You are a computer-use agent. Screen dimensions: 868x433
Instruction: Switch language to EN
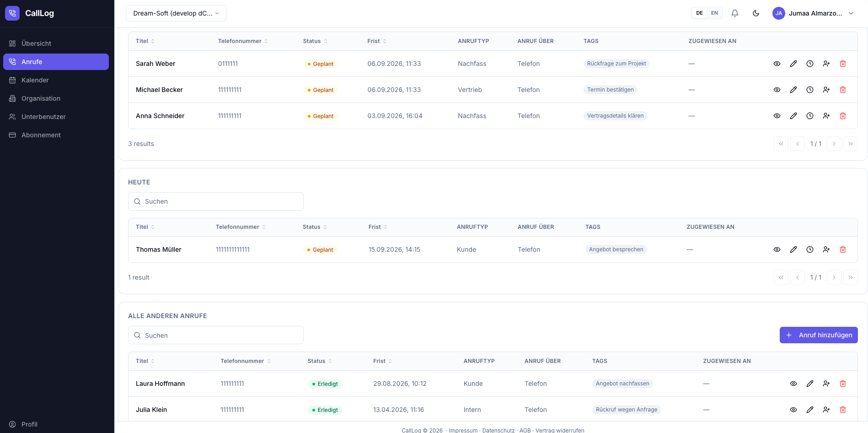point(714,13)
